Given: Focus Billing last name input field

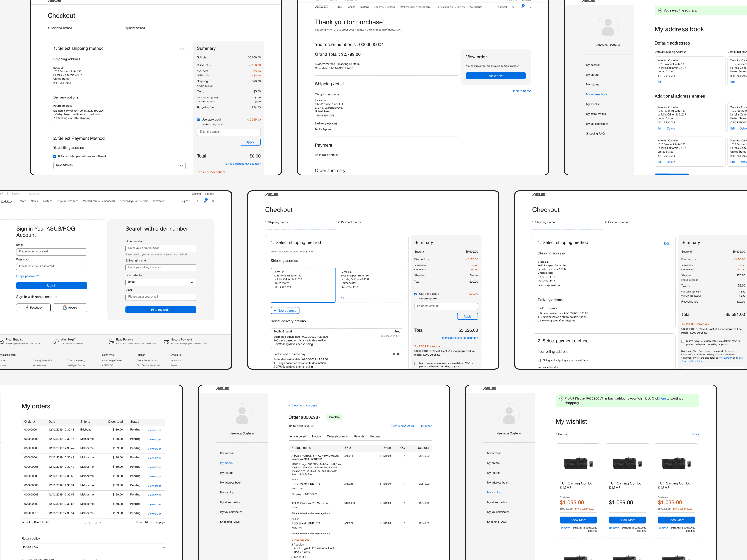Looking at the screenshot, I should 161,268.
